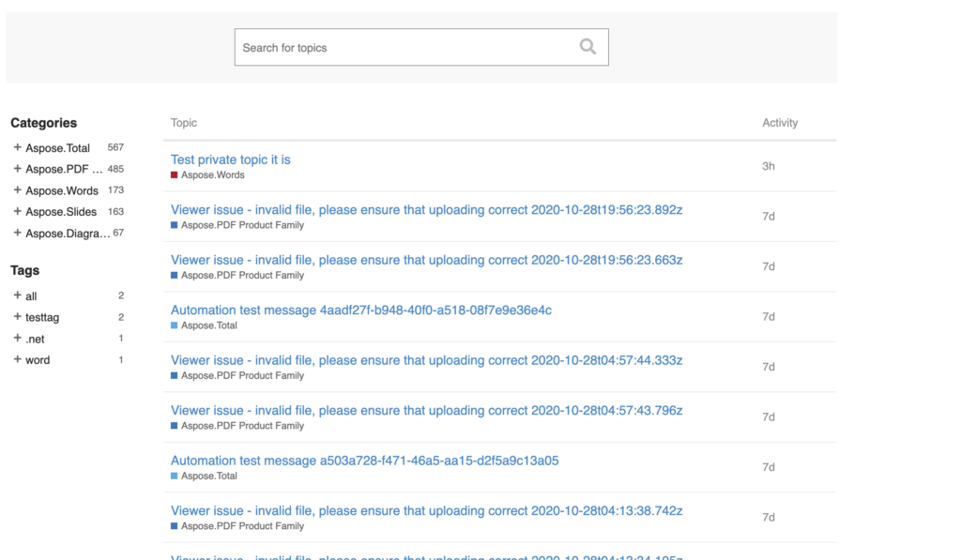Filter by the word tag label
Viewport: 961px width, 560px height.
tap(38, 360)
